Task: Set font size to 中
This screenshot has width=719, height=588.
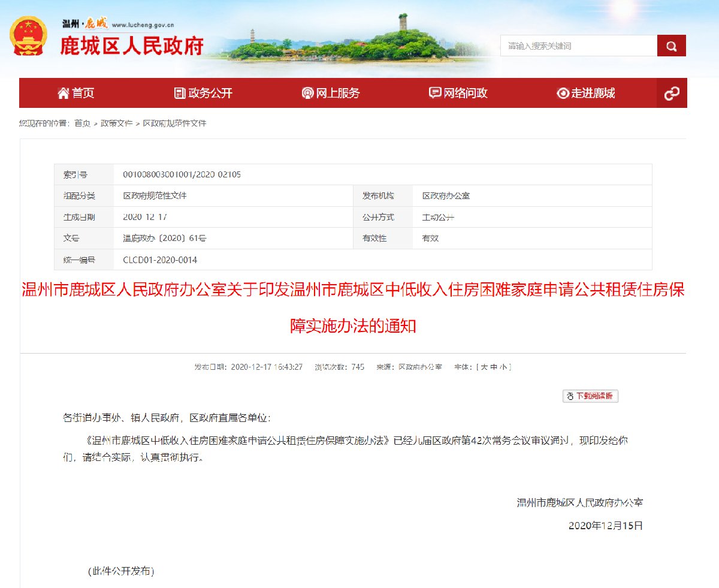Action: (x=494, y=367)
